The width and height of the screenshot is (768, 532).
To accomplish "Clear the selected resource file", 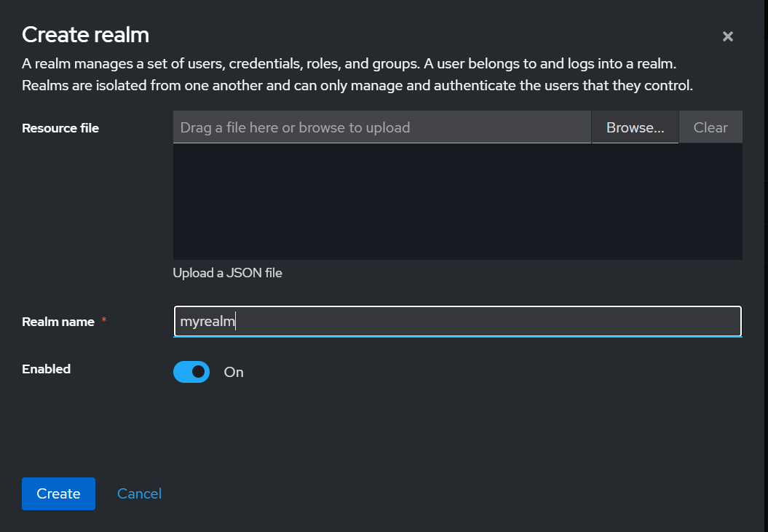I will (710, 127).
